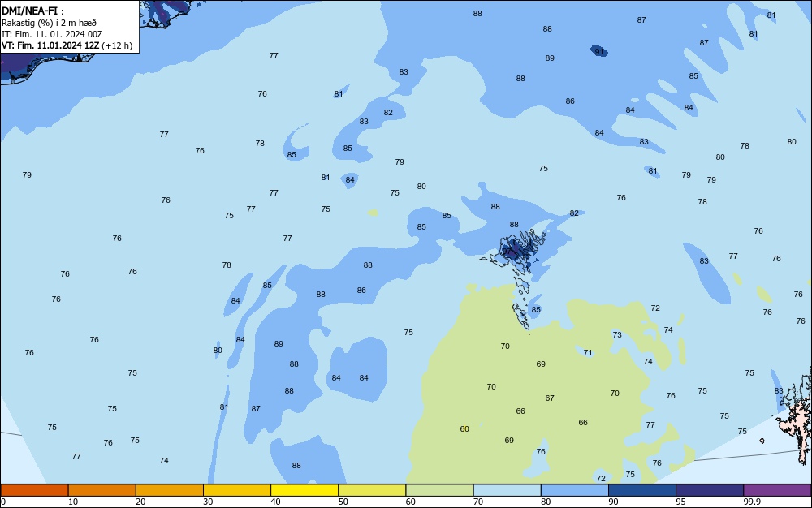The width and height of the screenshot is (812, 508).
Task: Click the legend tick label "95"
Action: [x=680, y=502]
